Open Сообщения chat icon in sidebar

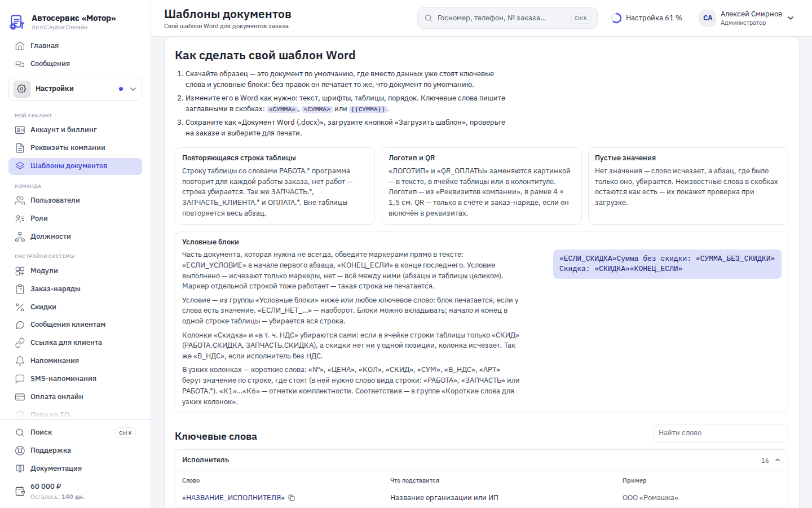20,64
